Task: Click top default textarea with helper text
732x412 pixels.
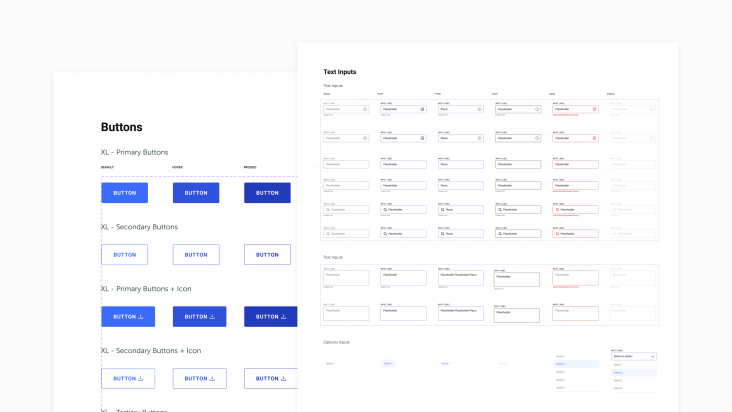Action: click(346, 278)
